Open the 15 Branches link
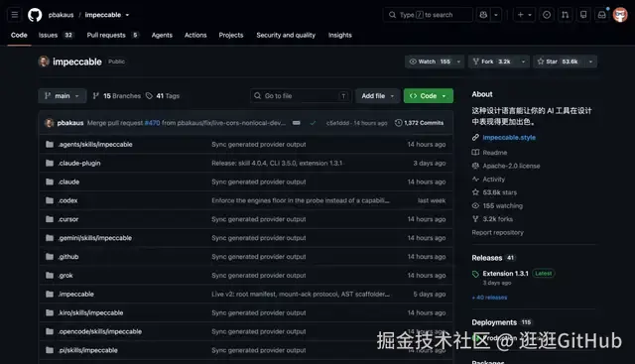 point(117,96)
